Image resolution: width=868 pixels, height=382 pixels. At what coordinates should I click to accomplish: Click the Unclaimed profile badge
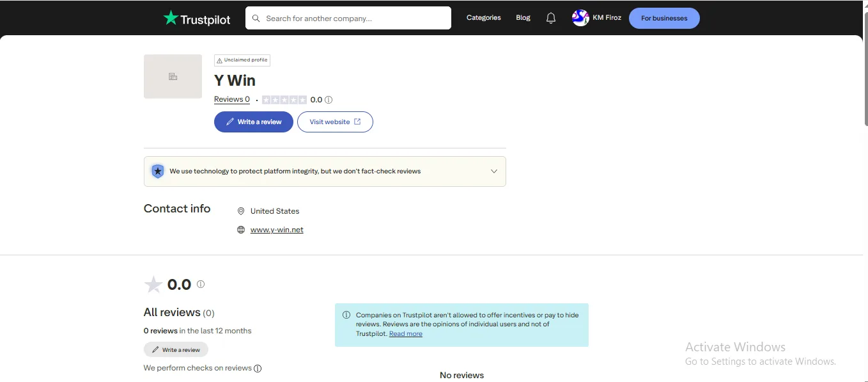tap(242, 60)
